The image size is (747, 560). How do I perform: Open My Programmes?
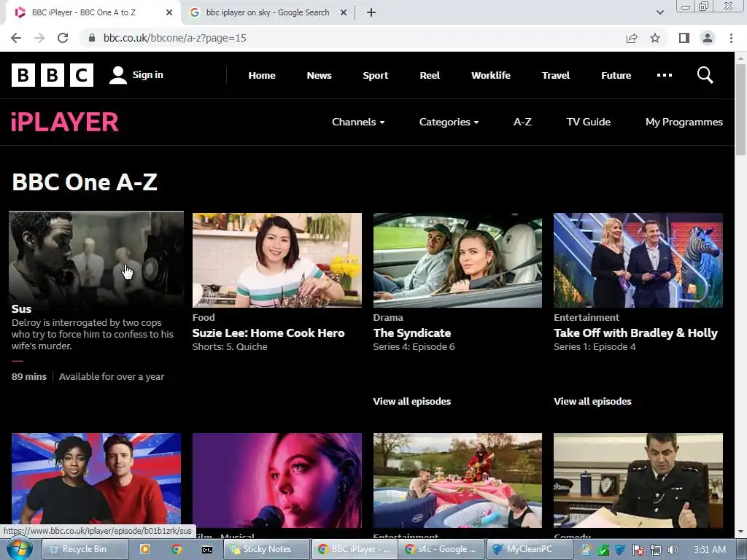pos(684,122)
